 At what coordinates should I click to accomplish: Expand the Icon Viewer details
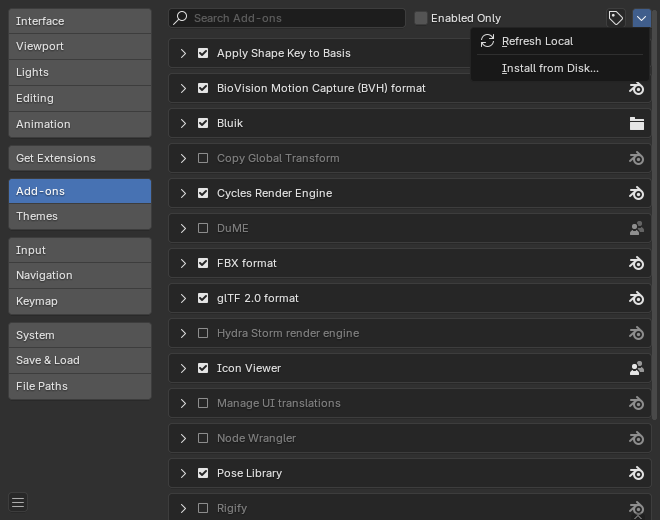coord(183,368)
